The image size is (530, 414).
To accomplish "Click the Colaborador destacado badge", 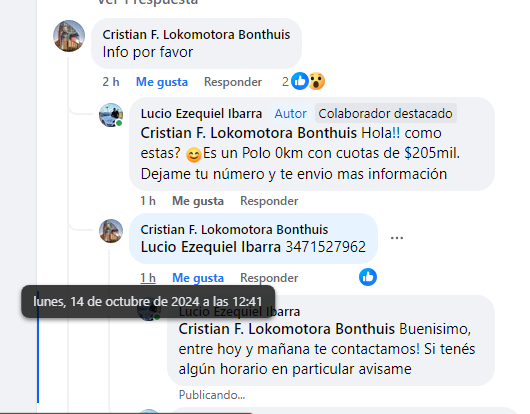I will (x=385, y=114).
